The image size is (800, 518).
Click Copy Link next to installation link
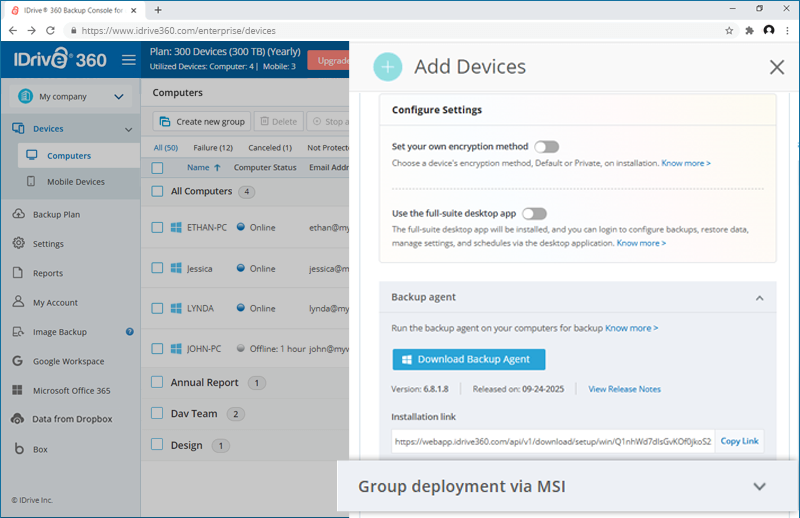[739, 441]
